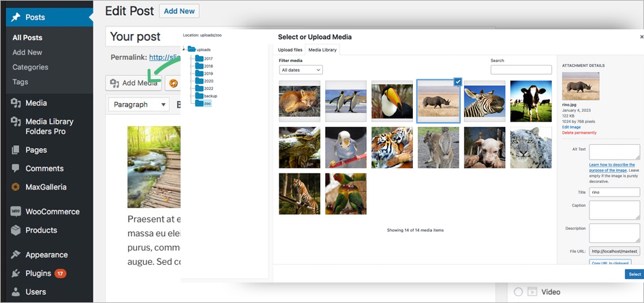Open the All dates filter dropdown
This screenshot has height=303, width=644.
click(301, 70)
